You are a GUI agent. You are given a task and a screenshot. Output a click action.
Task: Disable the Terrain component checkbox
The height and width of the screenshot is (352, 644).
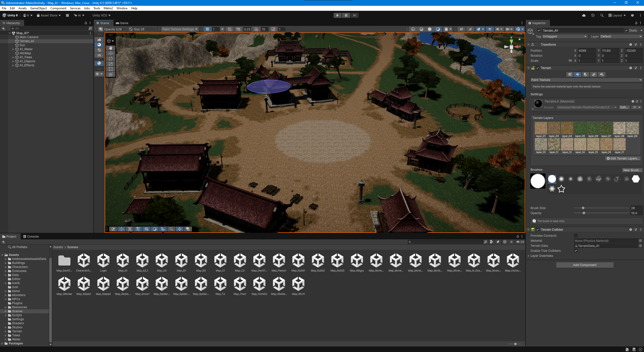(x=538, y=68)
